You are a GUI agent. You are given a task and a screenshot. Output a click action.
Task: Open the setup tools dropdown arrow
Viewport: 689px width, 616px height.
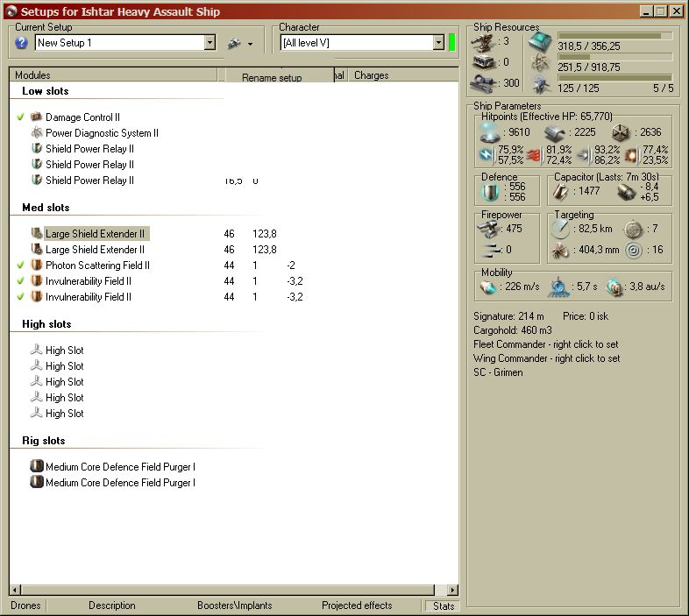tap(250, 44)
